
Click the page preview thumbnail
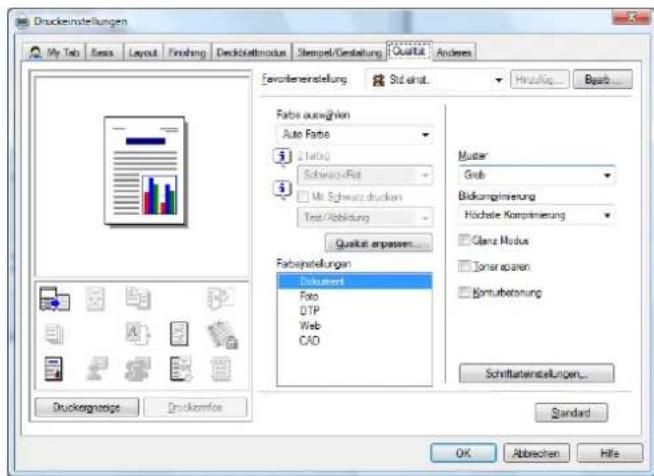(145, 171)
